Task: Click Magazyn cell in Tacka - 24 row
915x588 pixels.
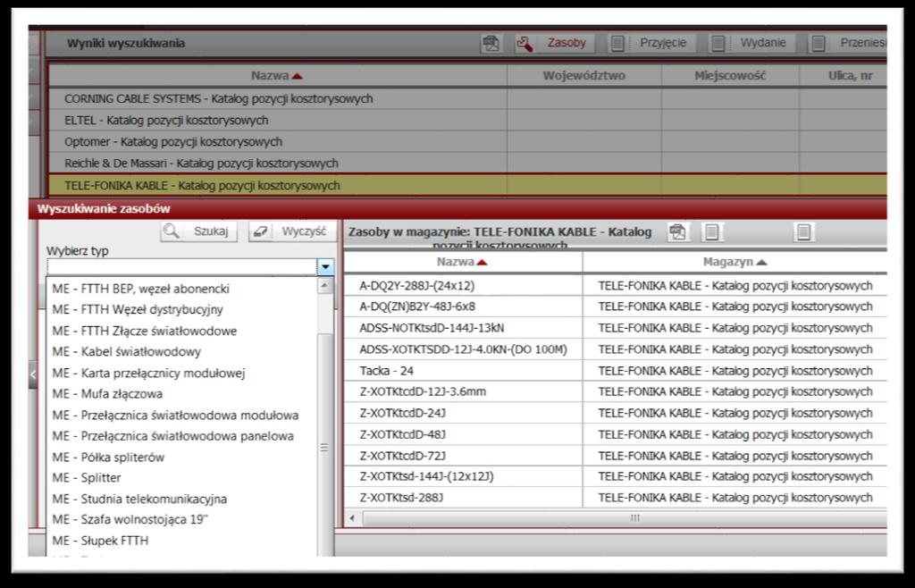Action: [735, 371]
